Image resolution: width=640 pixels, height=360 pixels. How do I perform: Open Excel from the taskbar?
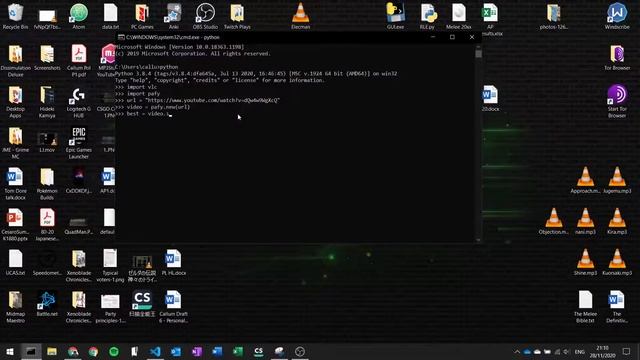(x=238, y=351)
